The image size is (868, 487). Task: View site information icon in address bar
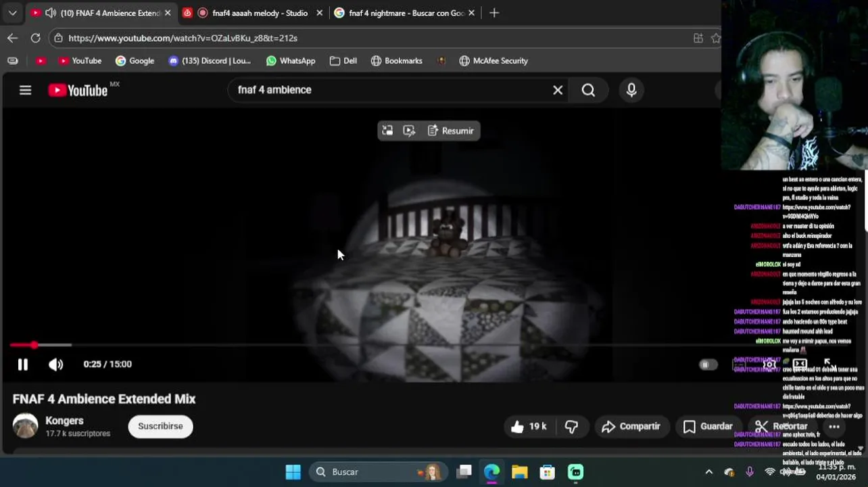point(59,38)
